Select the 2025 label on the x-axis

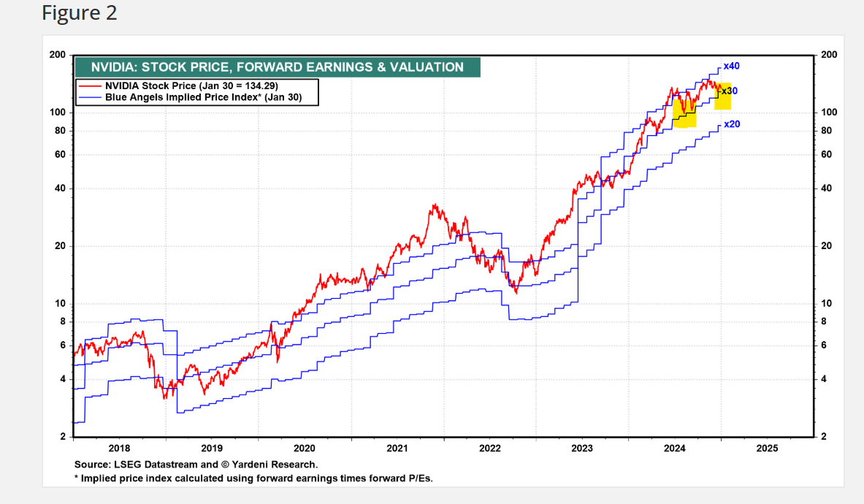[767, 447]
